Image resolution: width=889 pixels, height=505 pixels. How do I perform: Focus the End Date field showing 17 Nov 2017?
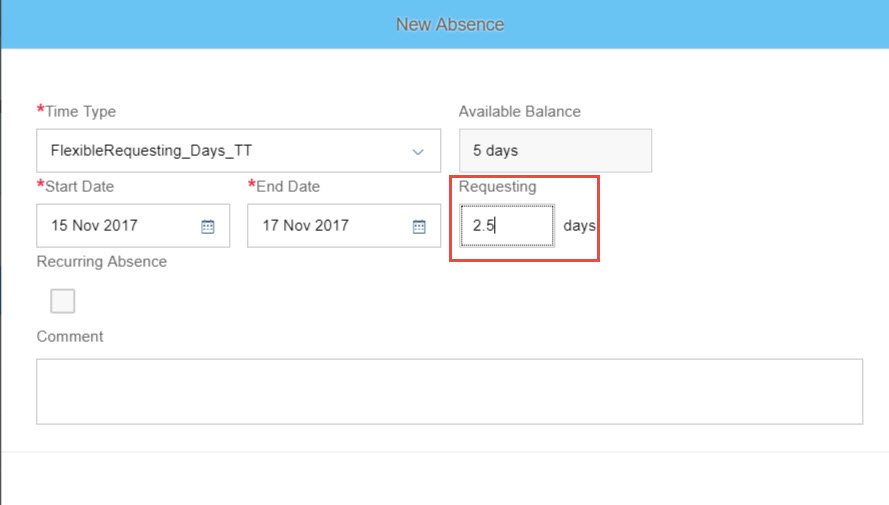(344, 226)
